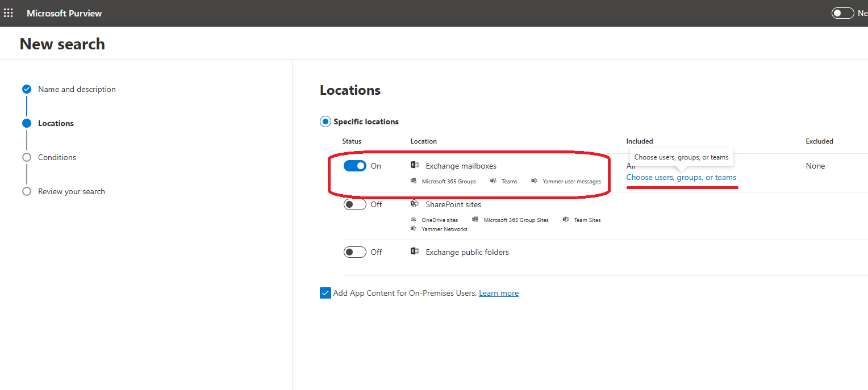This screenshot has width=868, height=390.
Task: Click the Status column header
Action: point(352,141)
